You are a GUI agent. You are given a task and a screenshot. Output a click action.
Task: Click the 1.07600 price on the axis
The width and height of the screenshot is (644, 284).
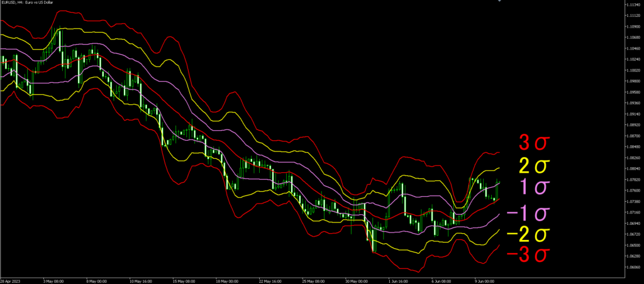631,190
